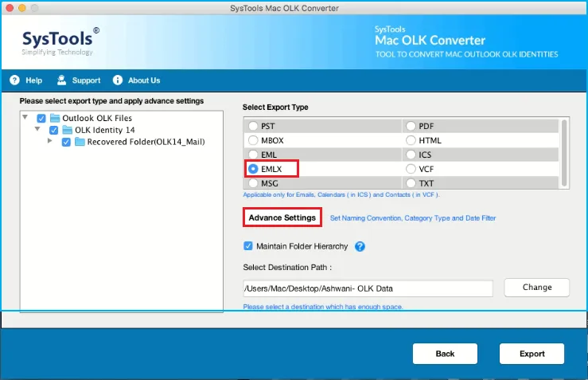Click the Outlook OLK Files folder icon
Viewport: 588px width, 380px height.
tap(55, 118)
